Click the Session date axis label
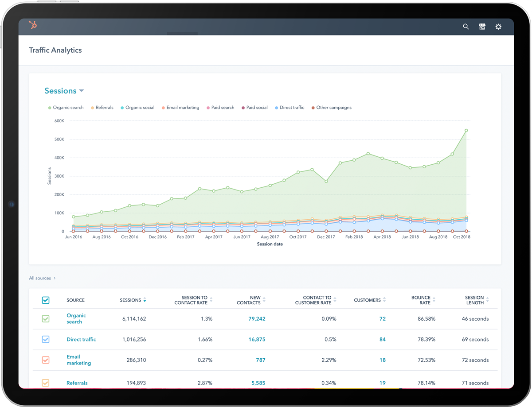 (x=270, y=244)
